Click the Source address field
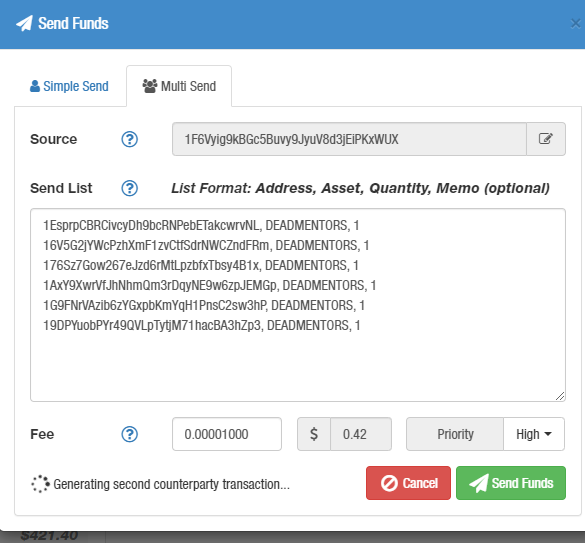 coord(349,139)
